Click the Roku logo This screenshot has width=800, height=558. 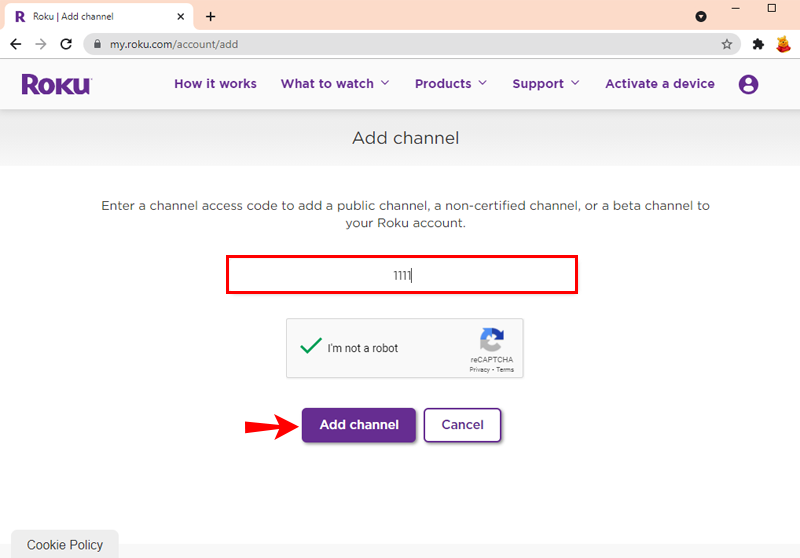point(57,84)
